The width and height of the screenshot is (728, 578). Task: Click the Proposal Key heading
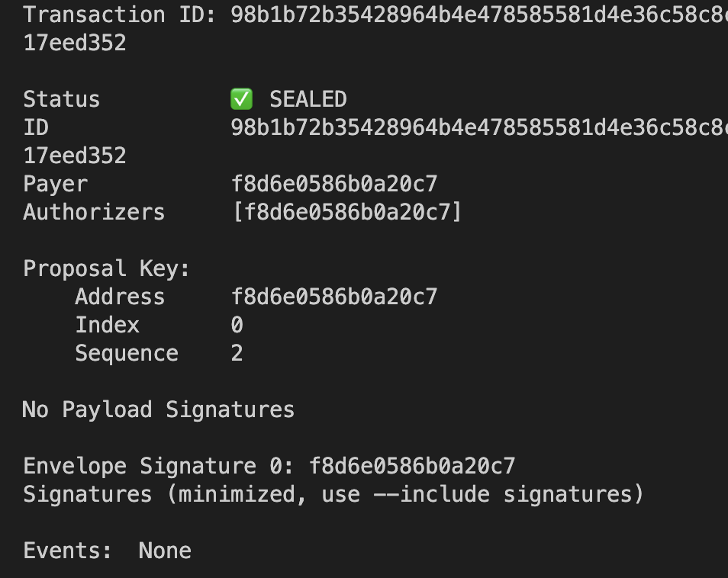106,268
